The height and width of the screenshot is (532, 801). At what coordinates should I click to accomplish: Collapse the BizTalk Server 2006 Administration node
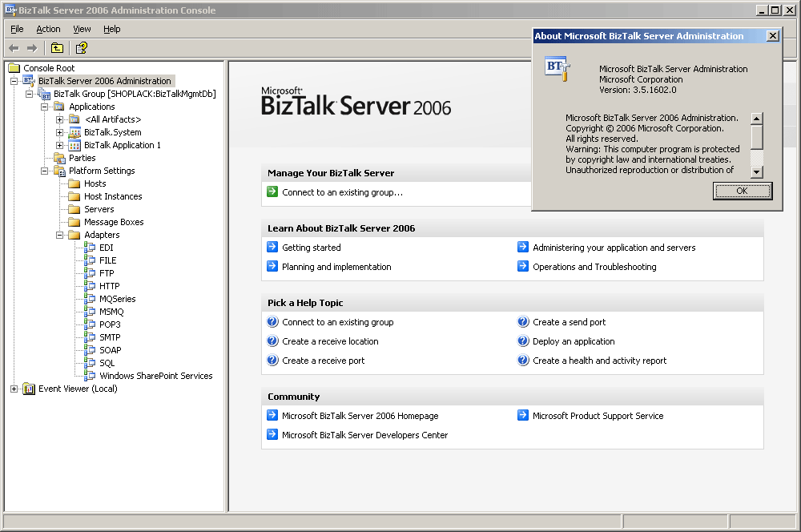14,81
